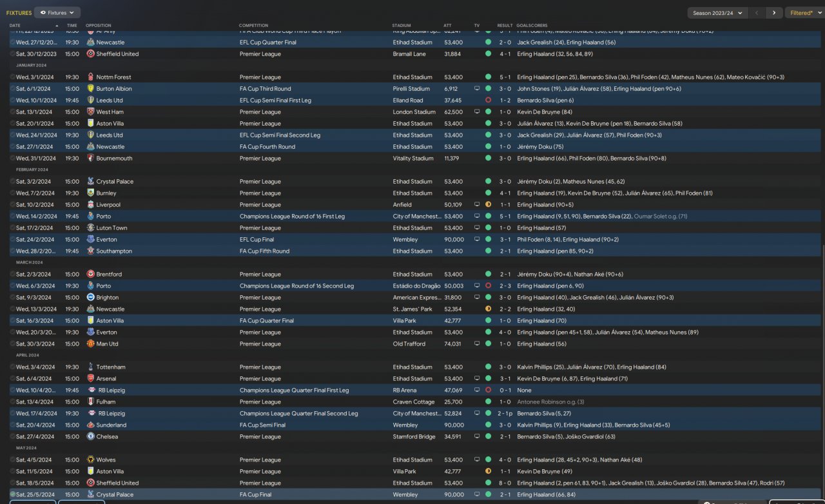Image resolution: width=825 pixels, height=504 pixels.
Task: Tick the selection circle on the Bournemouth row
Action: coord(12,159)
